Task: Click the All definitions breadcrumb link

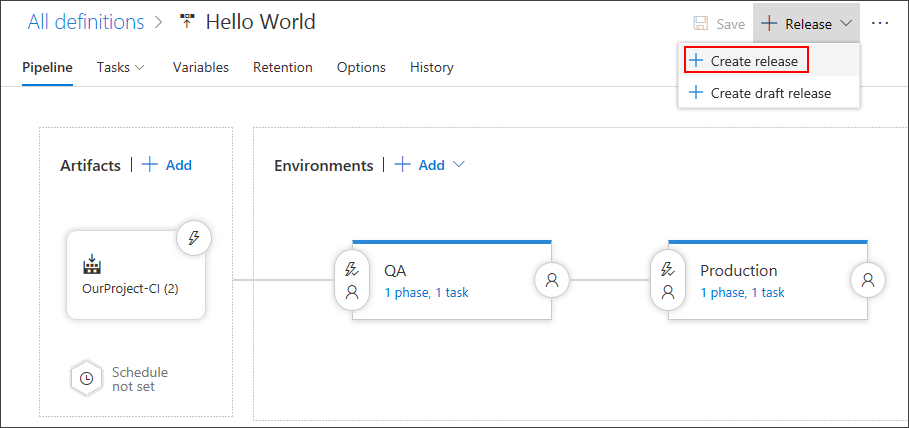Action: coord(86,21)
